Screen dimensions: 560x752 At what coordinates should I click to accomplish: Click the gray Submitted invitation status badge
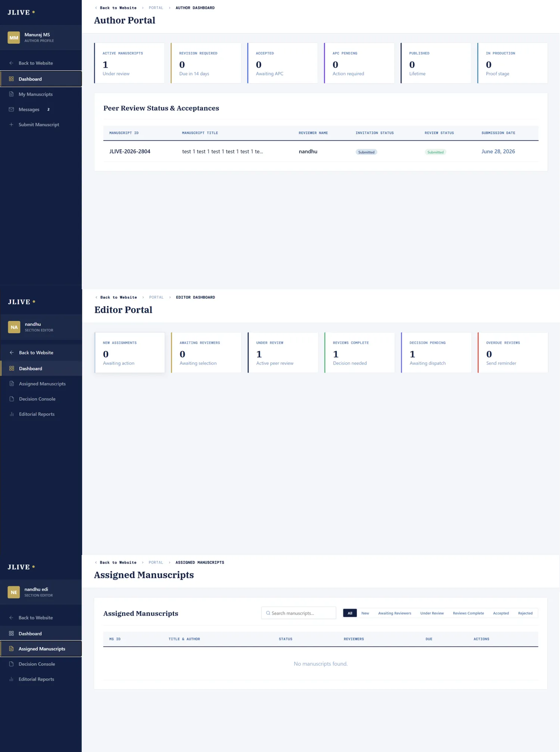366,152
